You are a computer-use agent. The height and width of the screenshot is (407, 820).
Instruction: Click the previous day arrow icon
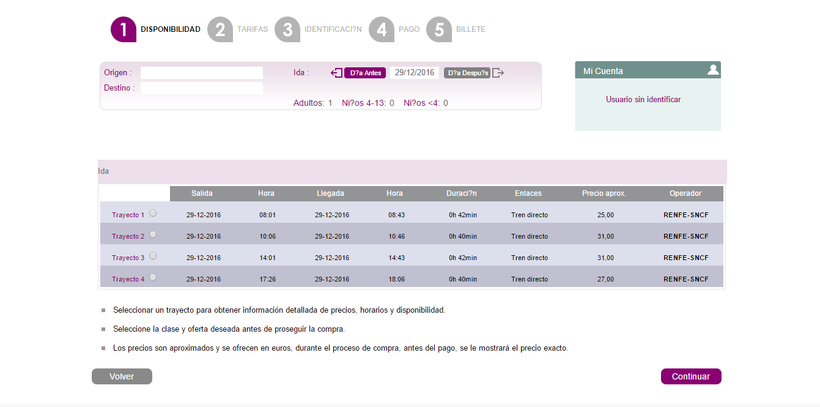tap(336, 73)
